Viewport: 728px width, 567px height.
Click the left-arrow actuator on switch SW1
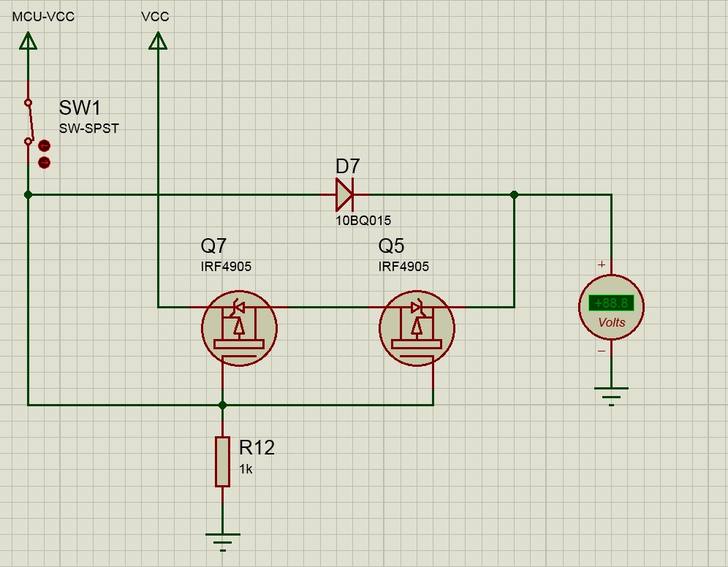[44, 146]
